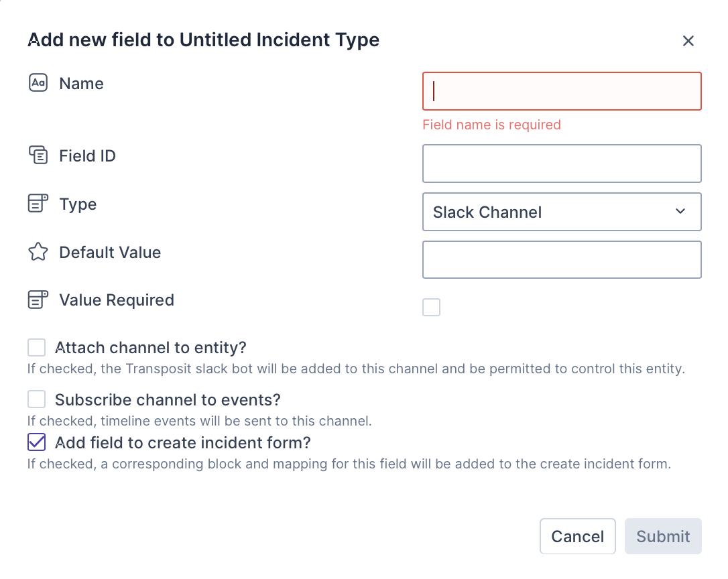The height and width of the screenshot is (579, 728).
Task: Click the Value Required form icon
Action: pos(38,300)
